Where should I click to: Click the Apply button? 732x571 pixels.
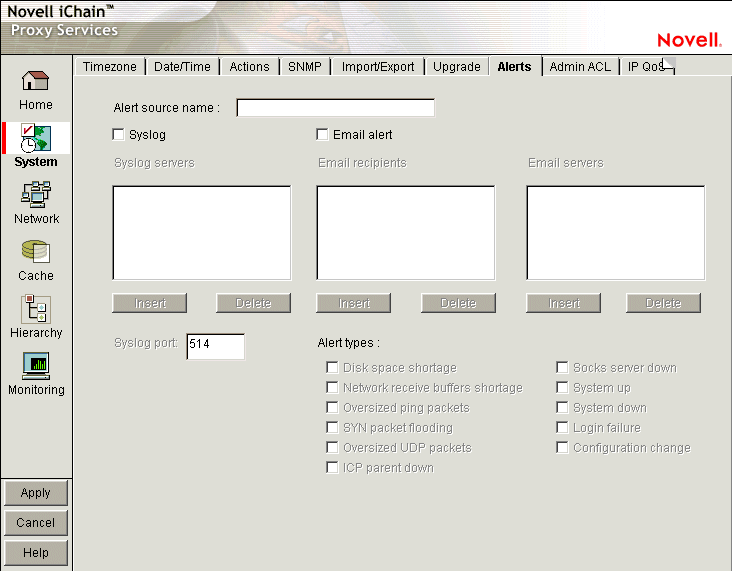click(35, 493)
